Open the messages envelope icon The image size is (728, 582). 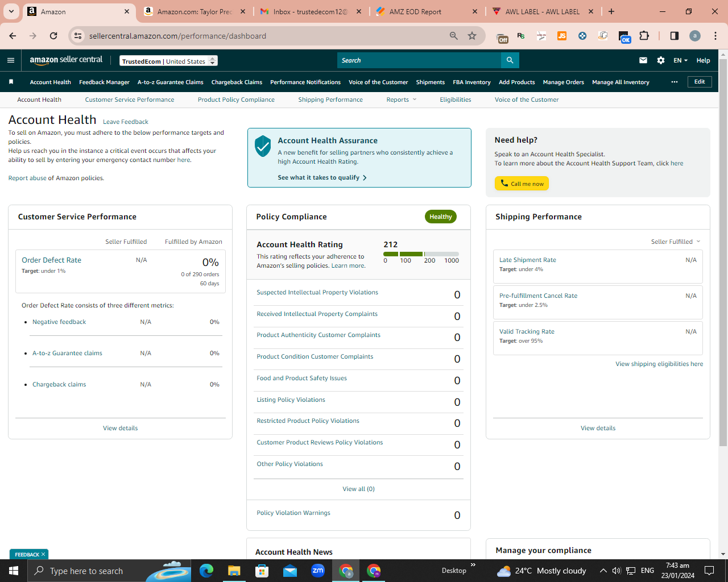643,60
